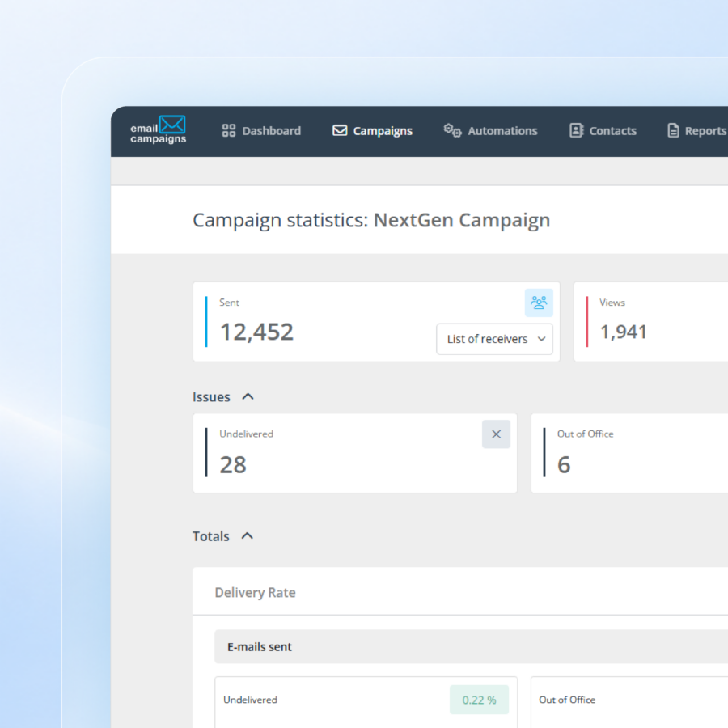Click the Campaigns envelope icon

[x=340, y=130]
